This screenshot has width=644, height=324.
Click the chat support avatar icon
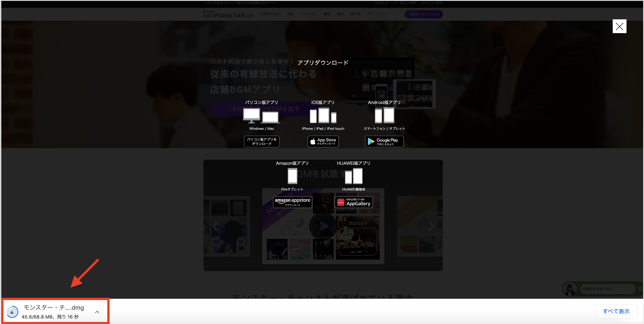pos(570,289)
